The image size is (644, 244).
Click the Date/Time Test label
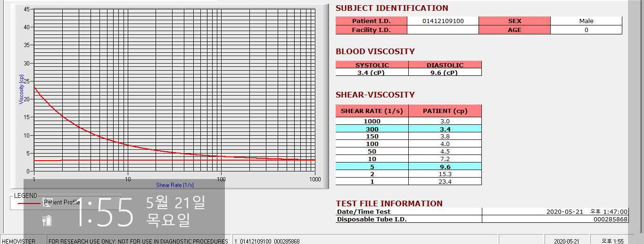(x=363, y=211)
